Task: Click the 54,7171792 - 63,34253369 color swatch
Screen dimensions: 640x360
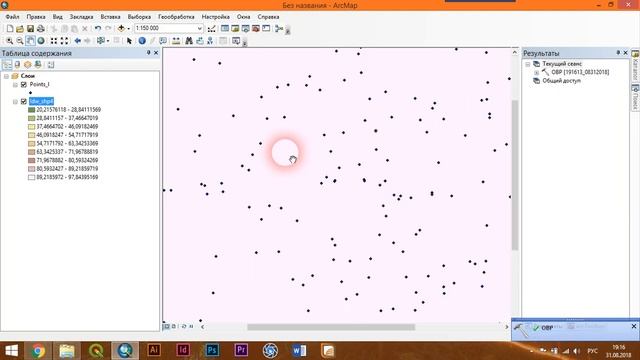Action: coord(31,144)
